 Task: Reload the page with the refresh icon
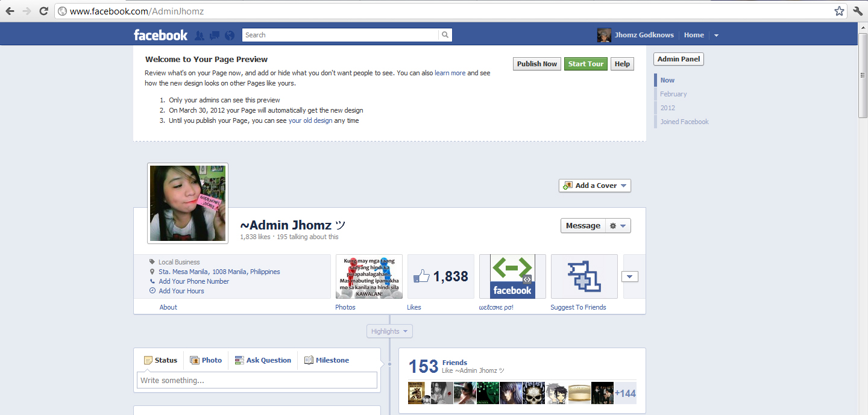point(43,11)
